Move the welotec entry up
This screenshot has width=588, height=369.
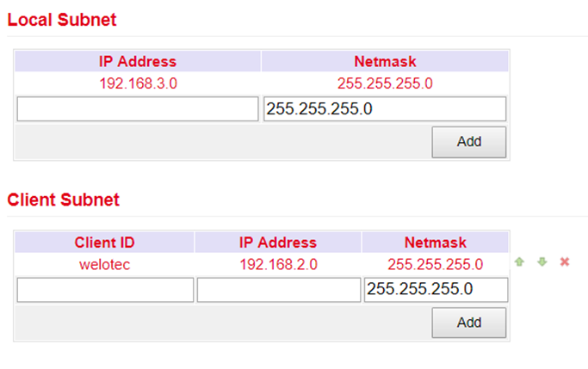519,261
